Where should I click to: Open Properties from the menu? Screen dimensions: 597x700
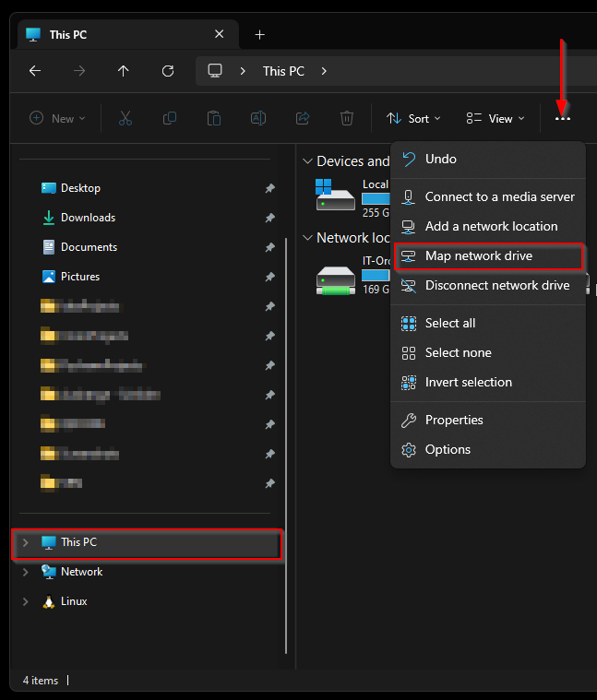click(487, 420)
